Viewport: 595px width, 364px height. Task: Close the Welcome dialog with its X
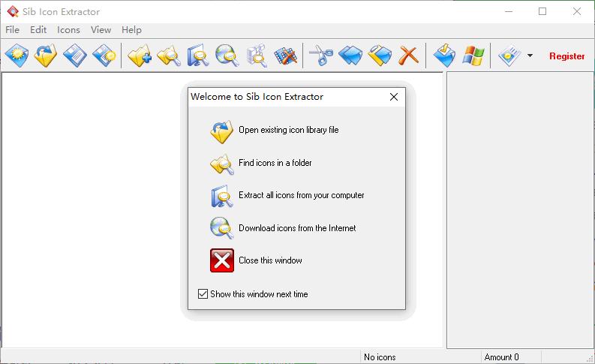(x=394, y=97)
